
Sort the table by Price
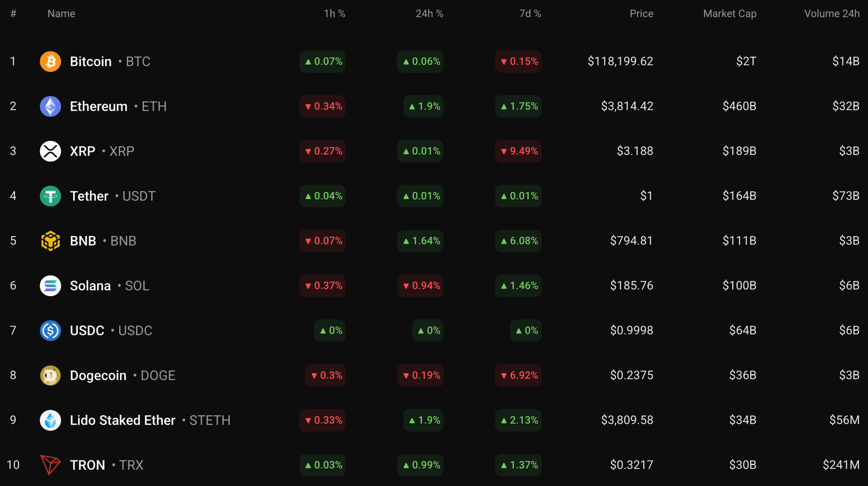642,14
